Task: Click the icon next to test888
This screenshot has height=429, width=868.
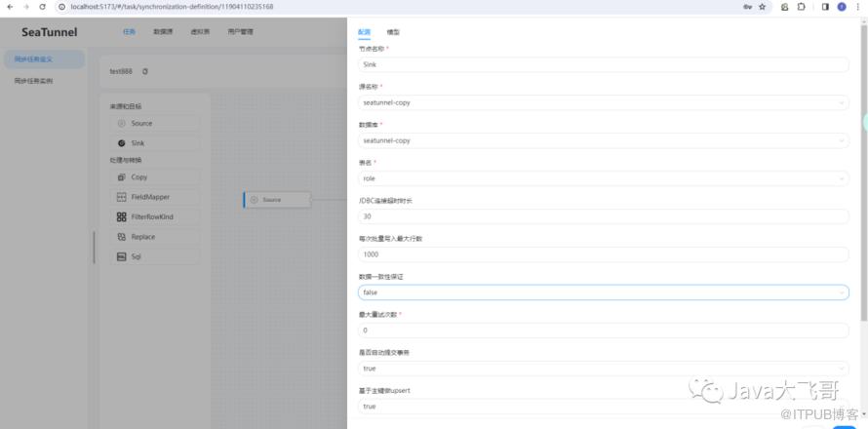Action: pyautogui.click(x=145, y=71)
